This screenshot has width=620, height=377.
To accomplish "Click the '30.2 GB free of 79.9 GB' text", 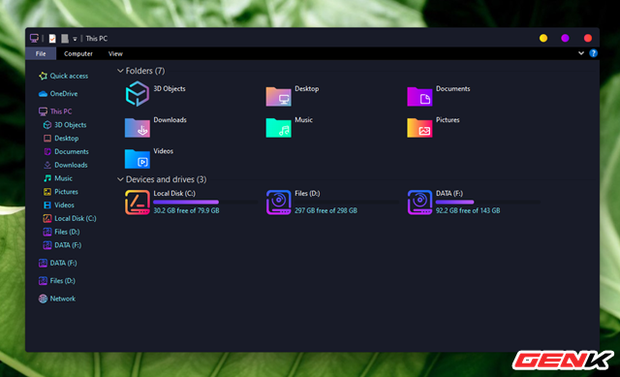I will pyautogui.click(x=186, y=211).
